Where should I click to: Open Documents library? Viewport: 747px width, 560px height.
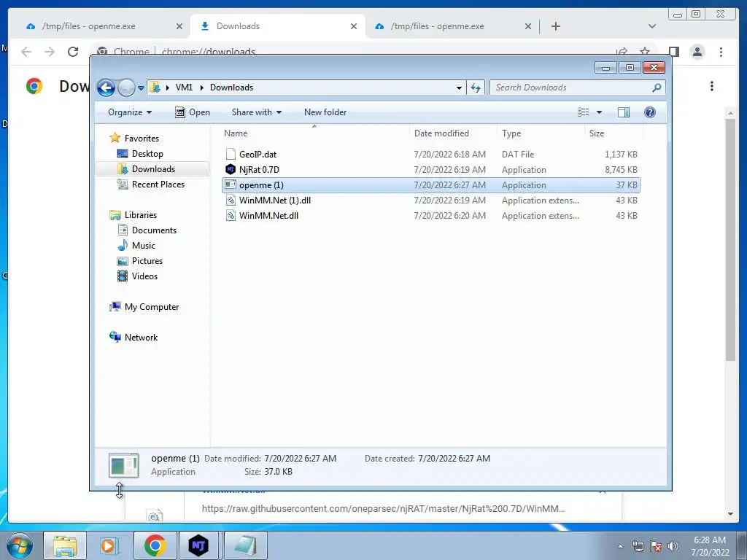[x=154, y=230]
